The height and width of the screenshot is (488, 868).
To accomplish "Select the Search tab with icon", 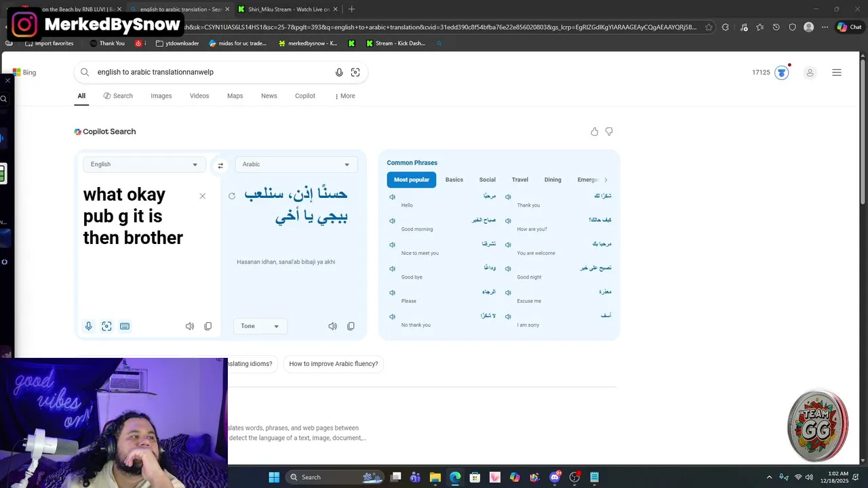I will (x=118, y=96).
